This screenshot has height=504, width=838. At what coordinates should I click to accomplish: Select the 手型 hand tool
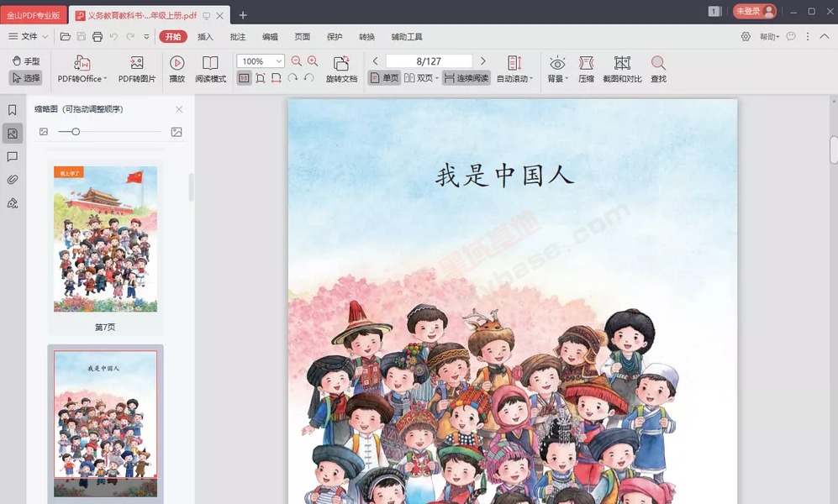coord(26,60)
